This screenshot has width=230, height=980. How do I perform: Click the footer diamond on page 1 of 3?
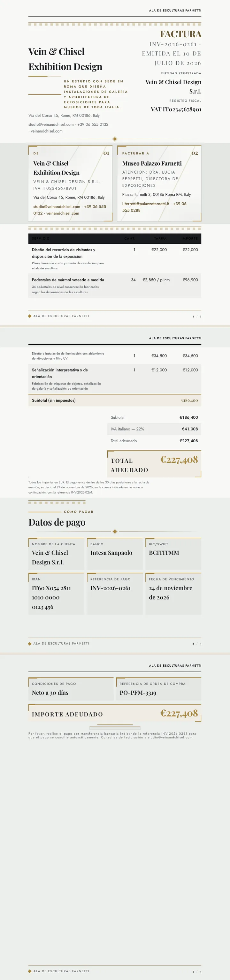30,316
